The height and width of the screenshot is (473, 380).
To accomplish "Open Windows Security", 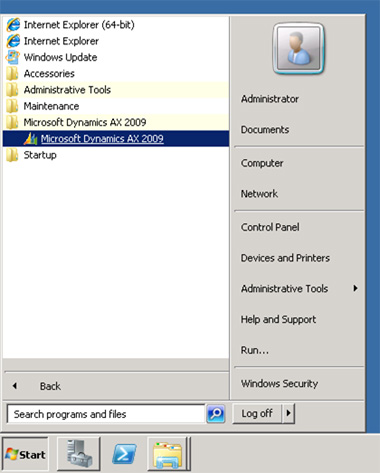I will pos(279,384).
